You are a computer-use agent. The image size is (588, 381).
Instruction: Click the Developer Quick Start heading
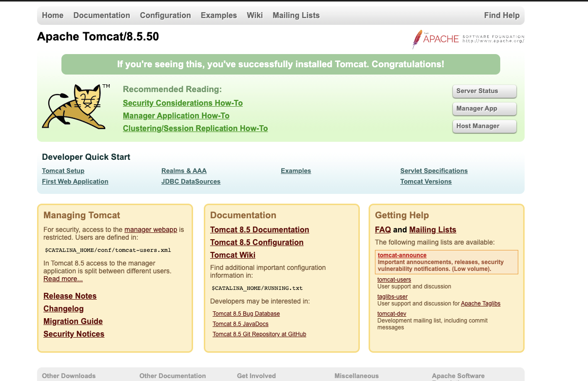point(86,157)
